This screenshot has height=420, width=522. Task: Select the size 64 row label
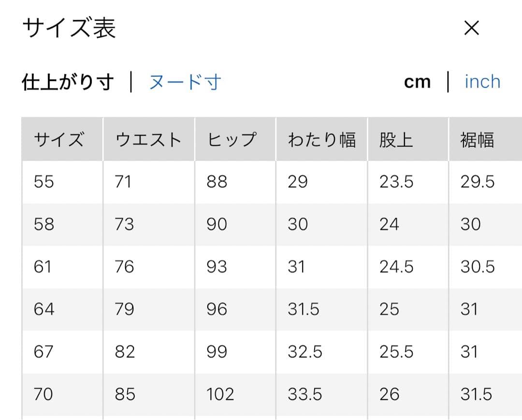(44, 309)
